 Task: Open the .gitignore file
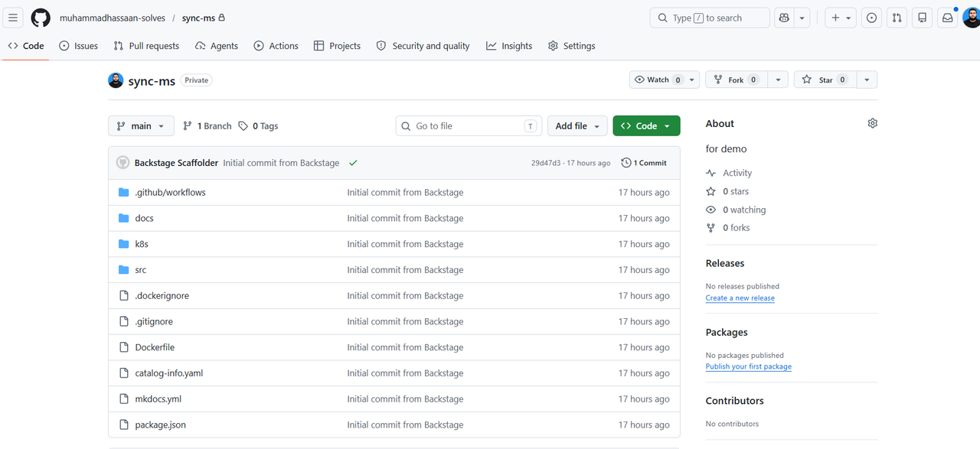[154, 322]
